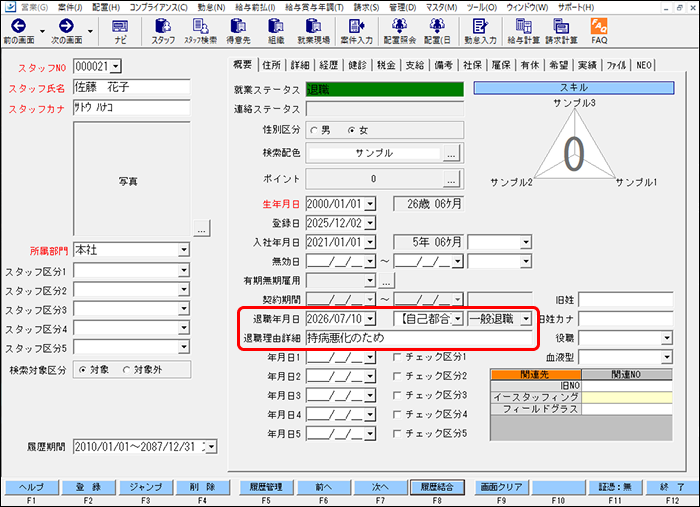Image resolution: width=700 pixels, height=507 pixels.
Task: Open the スタッフ toolbar icon
Action: pyautogui.click(x=163, y=31)
